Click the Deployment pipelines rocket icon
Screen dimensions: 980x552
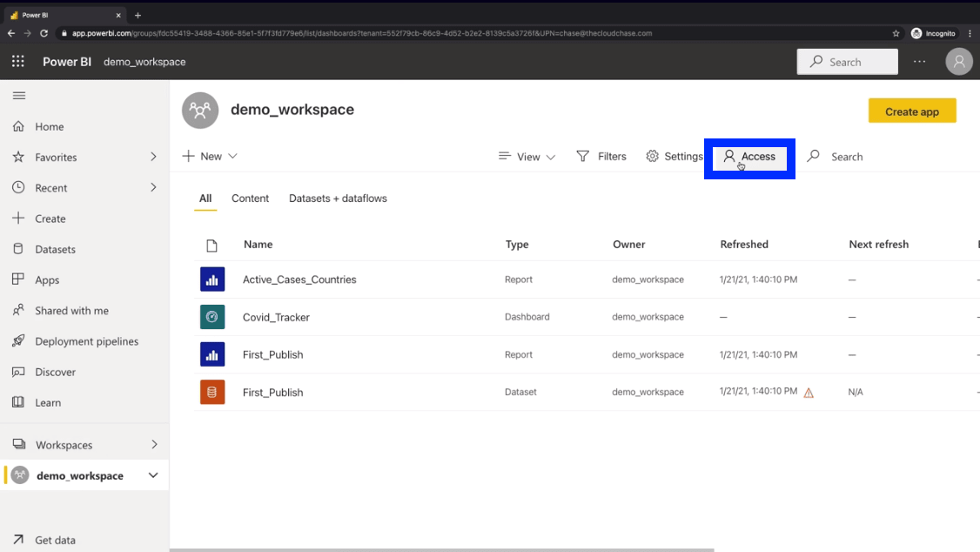pos(18,340)
